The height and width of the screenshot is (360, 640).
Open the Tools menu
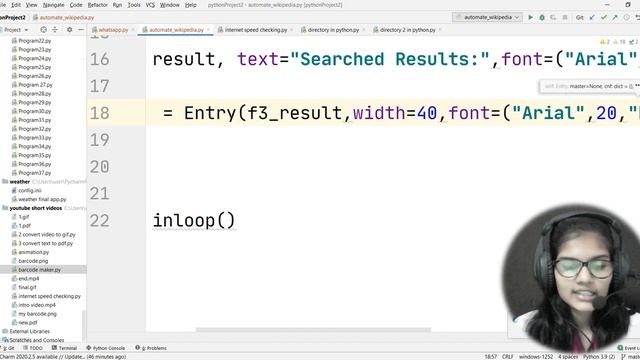point(134,5)
